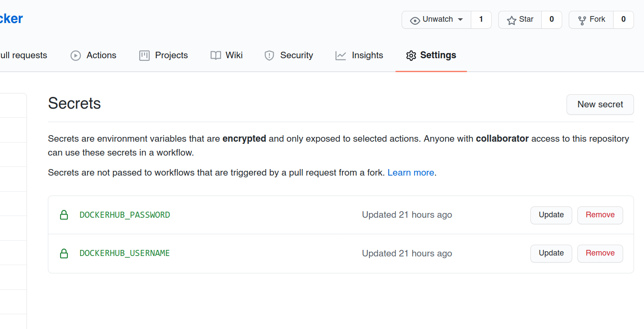Remove the DOCKERHUB_USERNAME secret
The width and height of the screenshot is (644, 329).
tap(600, 253)
